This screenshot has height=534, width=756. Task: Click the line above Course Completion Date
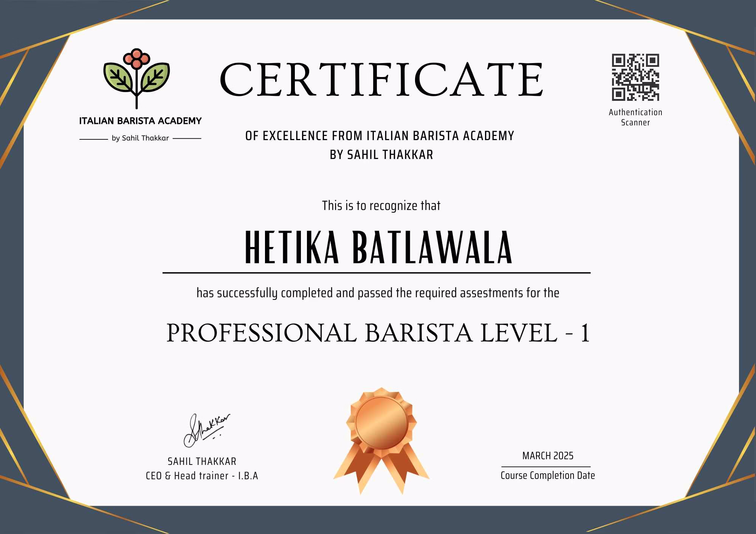545,467
